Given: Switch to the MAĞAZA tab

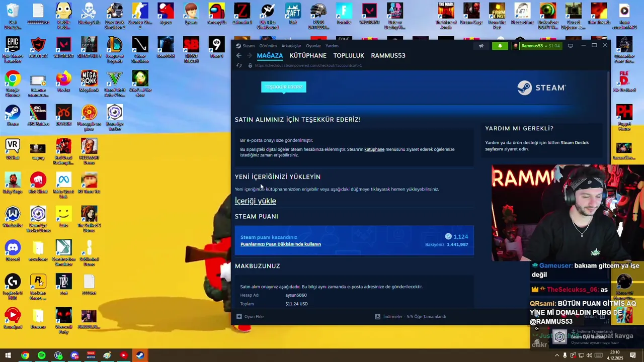Looking at the screenshot, I should [x=270, y=55].
